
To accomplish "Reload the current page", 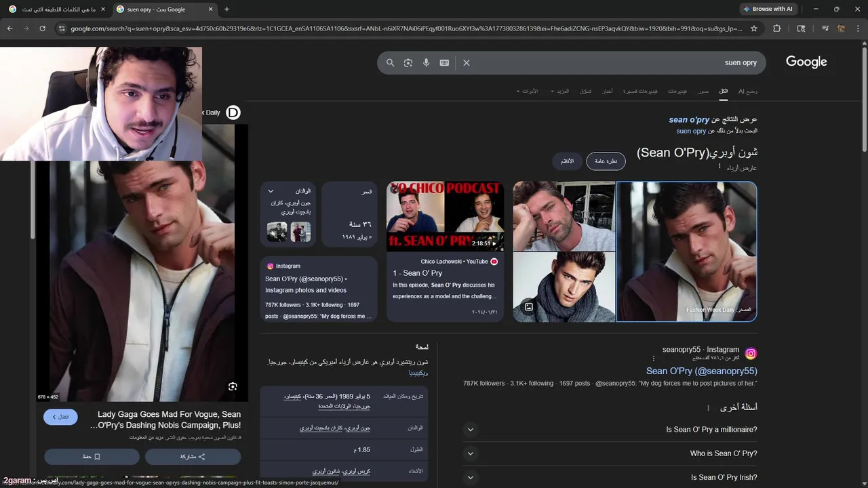I will [x=42, y=28].
